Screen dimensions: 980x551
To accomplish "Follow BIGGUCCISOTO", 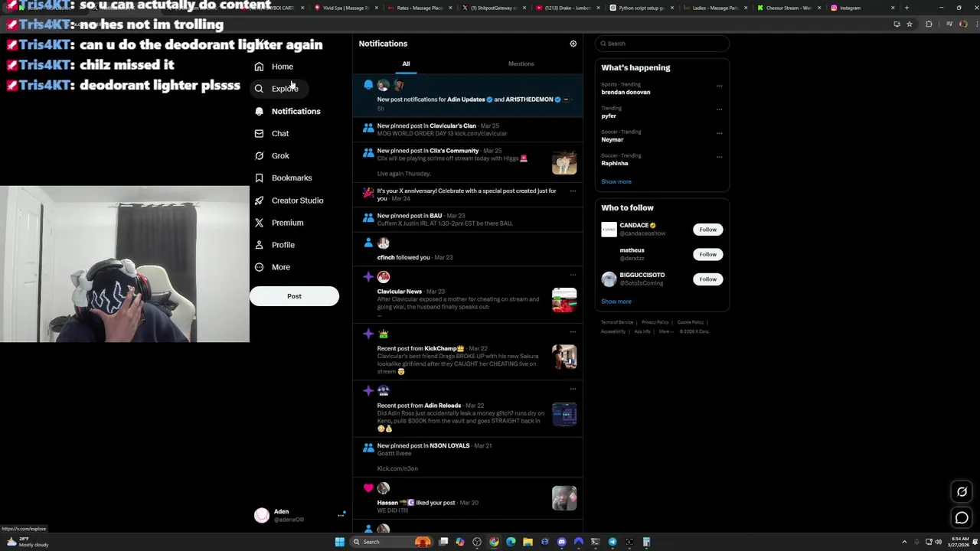I will 707,279.
